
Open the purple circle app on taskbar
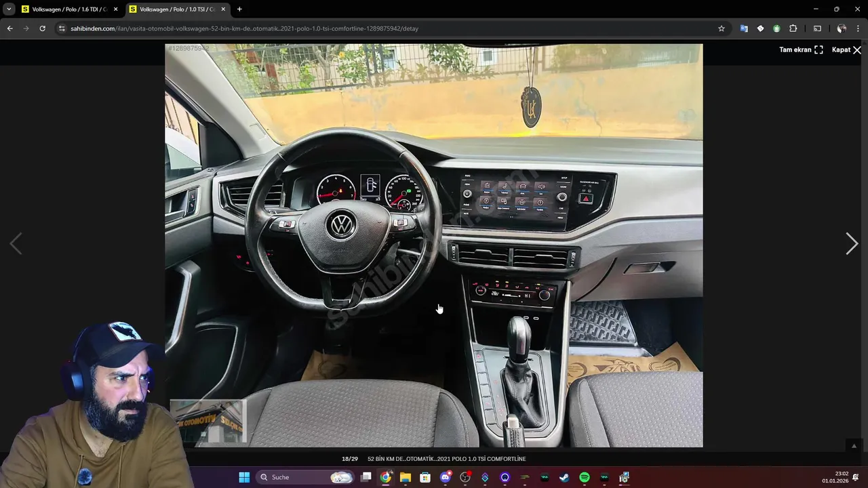(x=505, y=477)
